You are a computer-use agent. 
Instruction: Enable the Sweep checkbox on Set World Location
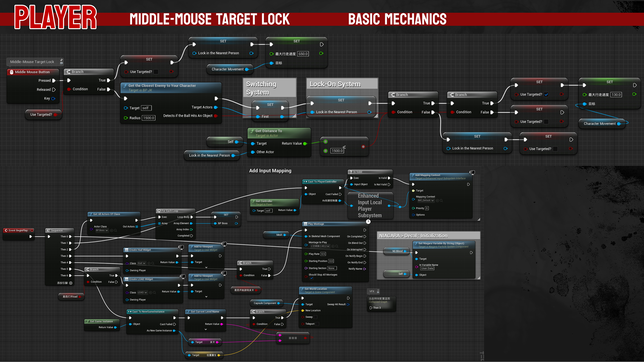pos(315,317)
